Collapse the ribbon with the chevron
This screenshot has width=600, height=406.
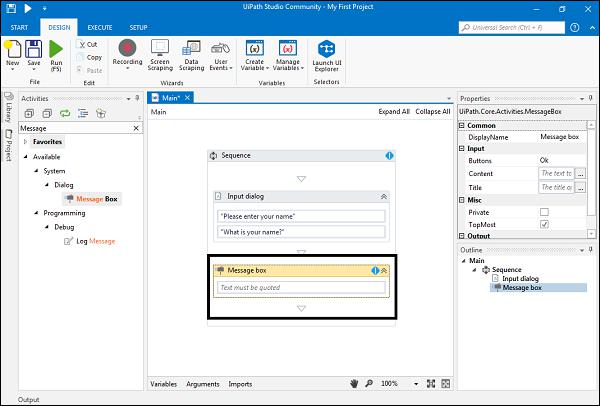tap(592, 28)
